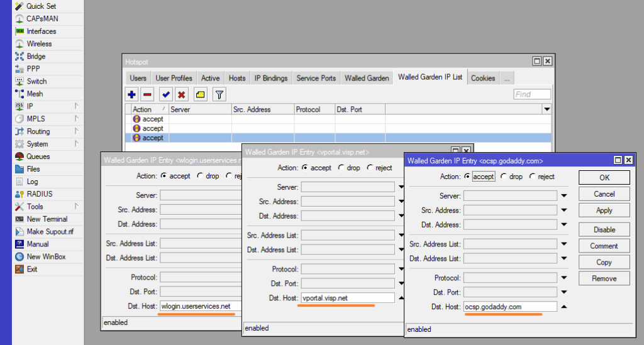Image resolution: width=644 pixels, height=345 pixels.
Task: Switch to the User Profiles tab
Action: click(x=174, y=78)
